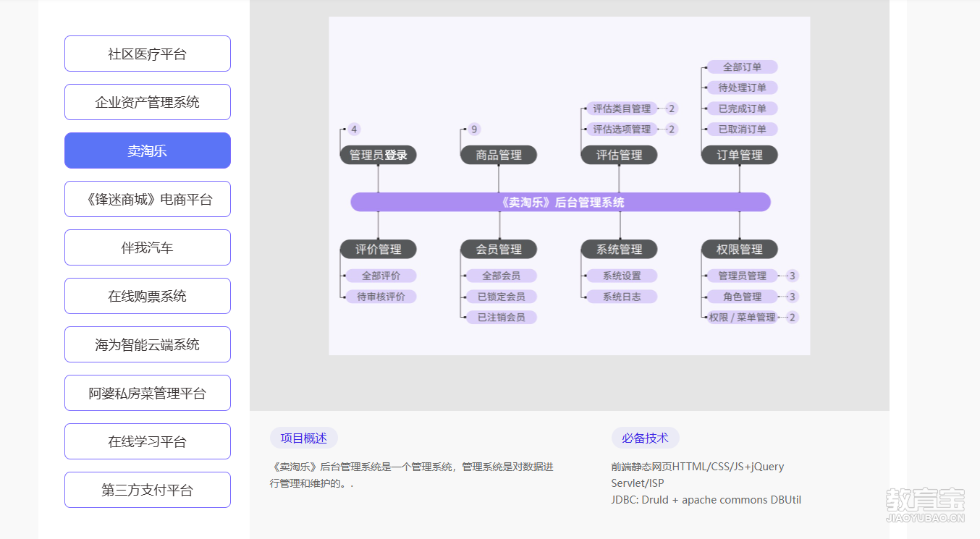View the 第三方支付平台 project

click(x=148, y=491)
